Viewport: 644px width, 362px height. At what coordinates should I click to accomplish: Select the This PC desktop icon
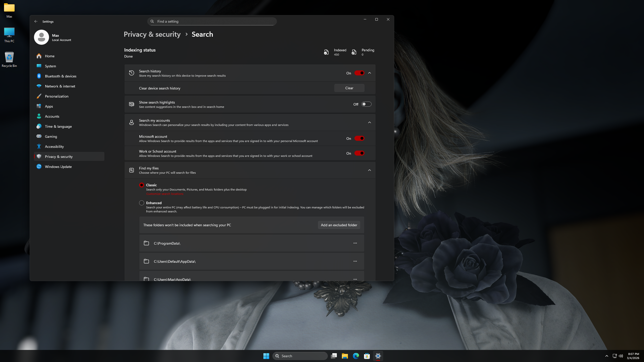point(9,35)
